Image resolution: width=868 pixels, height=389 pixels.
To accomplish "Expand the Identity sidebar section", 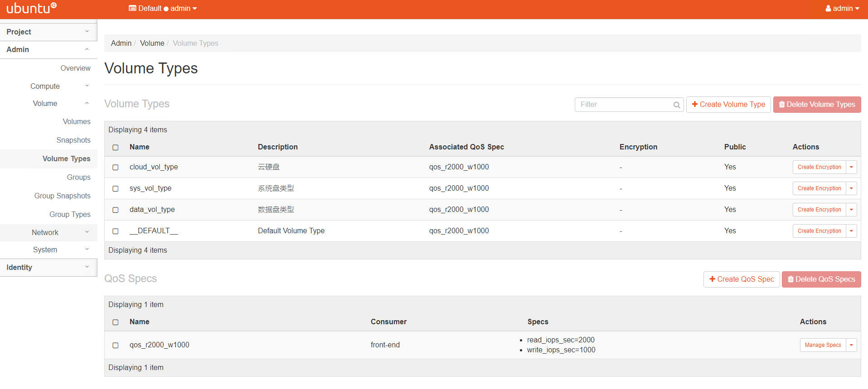I will coord(48,267).
